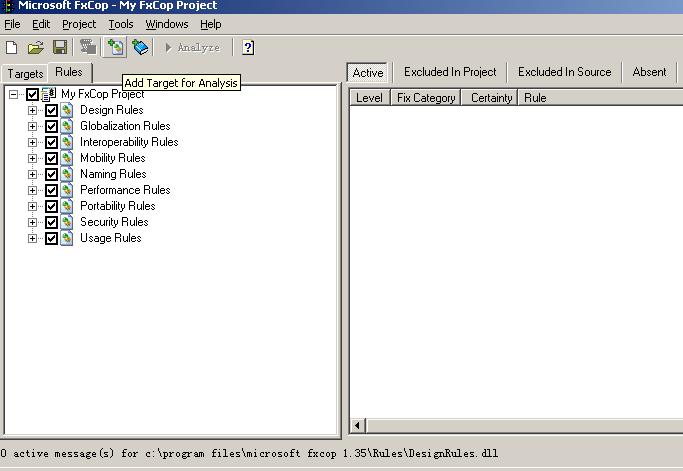Open the Help menu
683x471 pixels.
(211, 24)
